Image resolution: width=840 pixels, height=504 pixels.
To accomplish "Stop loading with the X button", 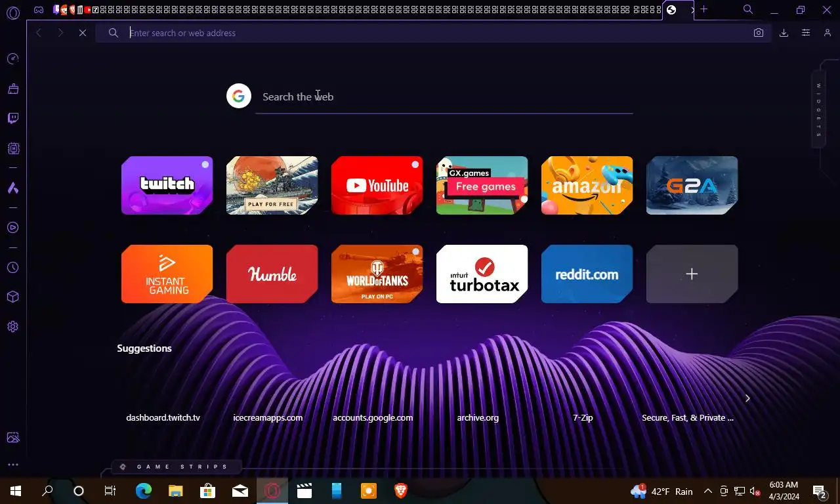I will (83, 33).
